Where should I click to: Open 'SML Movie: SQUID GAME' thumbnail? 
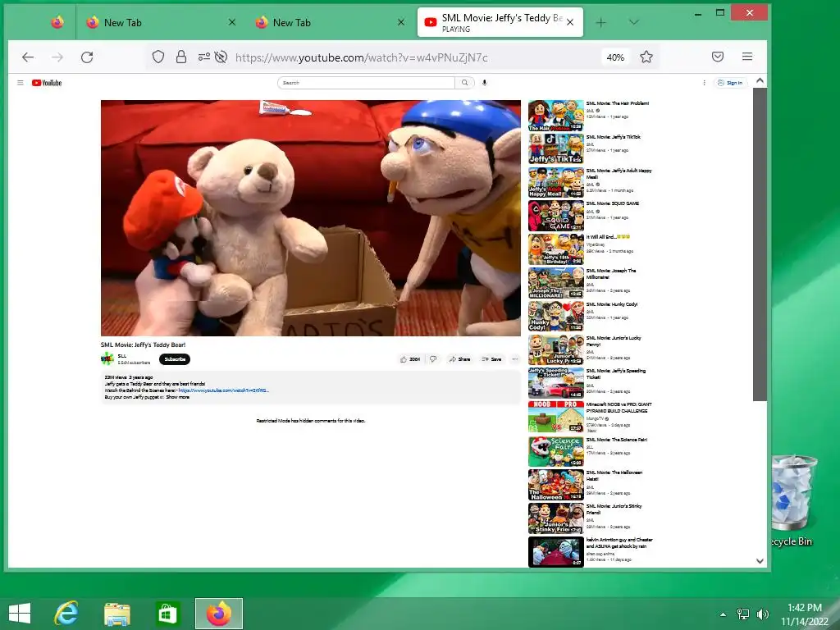point(555,216)
